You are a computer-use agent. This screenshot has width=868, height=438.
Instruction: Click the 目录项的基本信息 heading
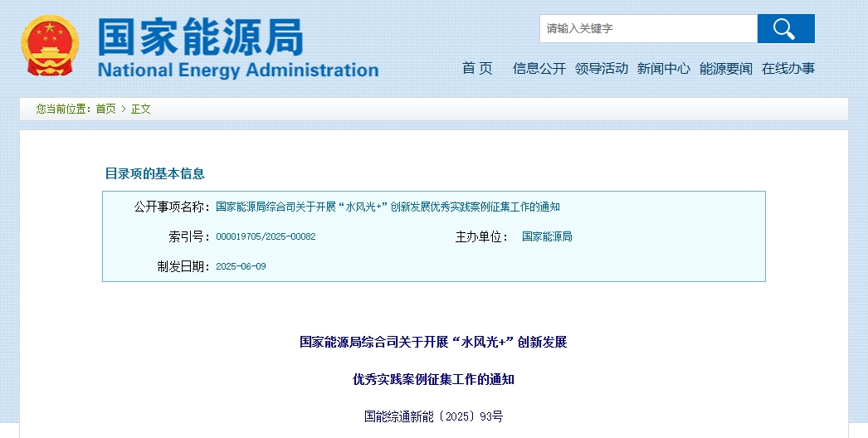click(154, 173)
